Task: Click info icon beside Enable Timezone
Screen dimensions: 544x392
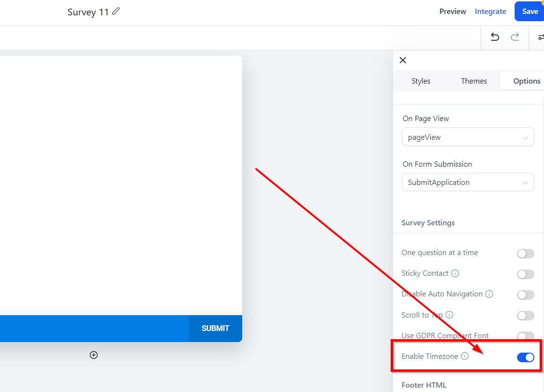Action: [465, 356]
